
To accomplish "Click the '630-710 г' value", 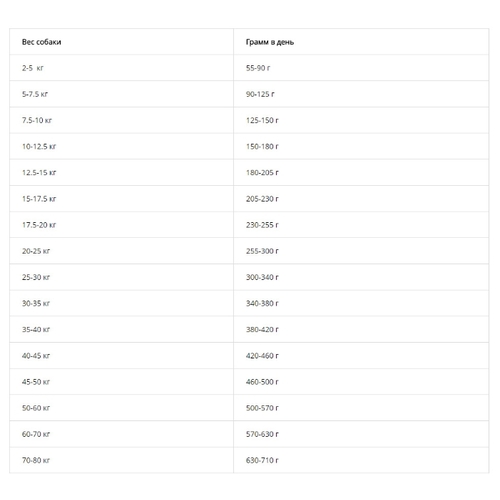I will (262, 460).
